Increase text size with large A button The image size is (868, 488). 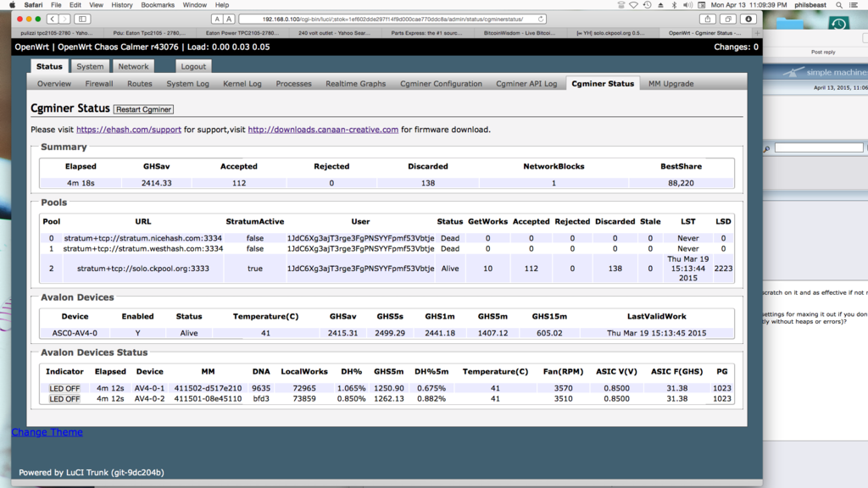[x=229, y=19]
